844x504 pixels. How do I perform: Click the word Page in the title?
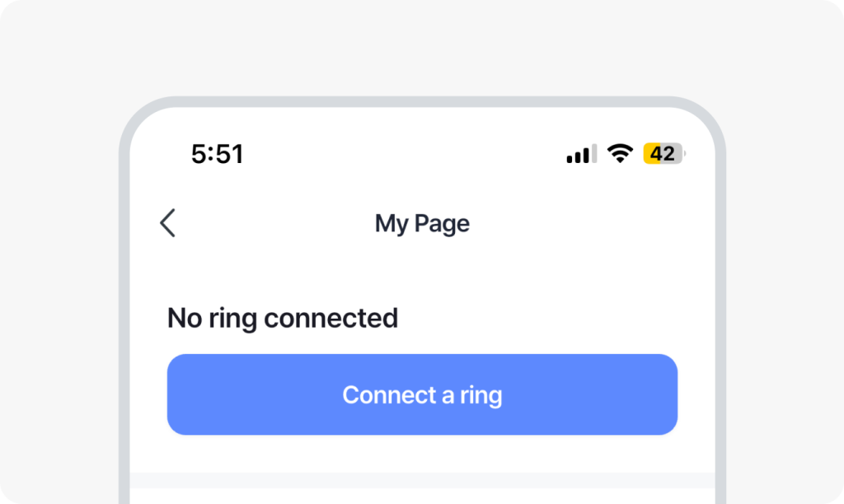pyautogui.click(x=442, y=224)
